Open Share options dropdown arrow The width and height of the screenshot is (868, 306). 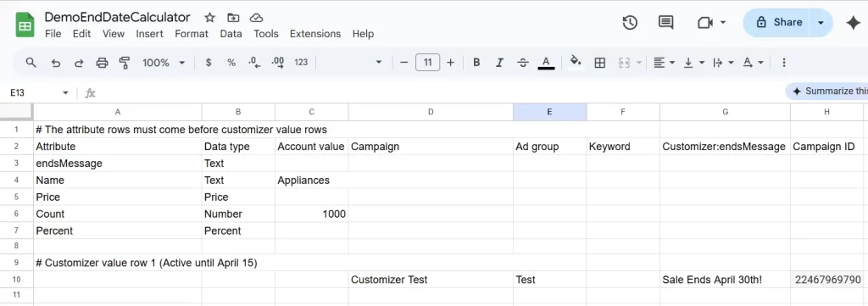pos(821,23)
